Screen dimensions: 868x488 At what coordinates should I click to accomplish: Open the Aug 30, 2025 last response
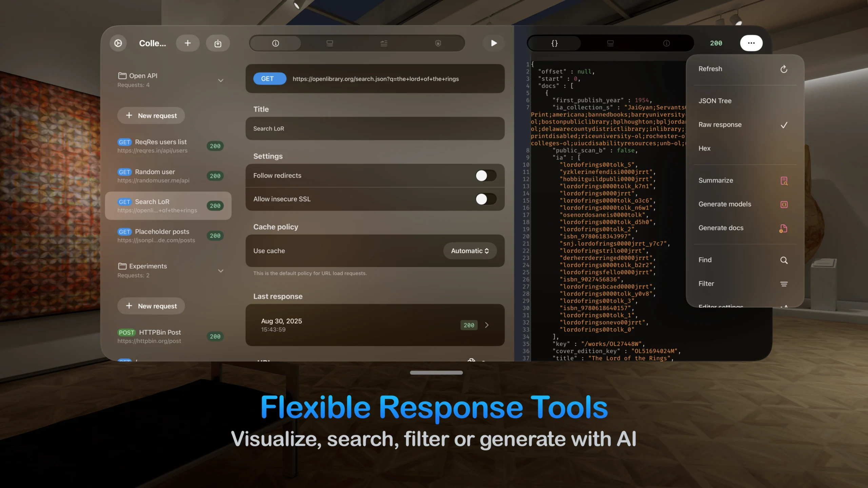pyautogui.click(x=375, y=325)
